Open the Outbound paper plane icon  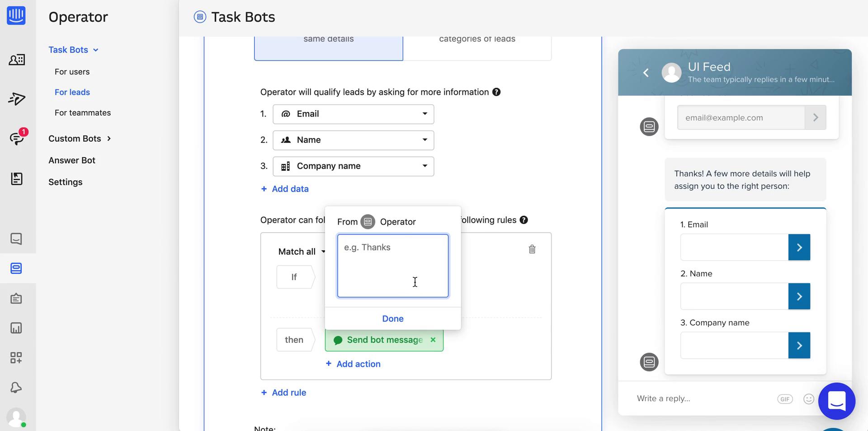click(17, 99)
